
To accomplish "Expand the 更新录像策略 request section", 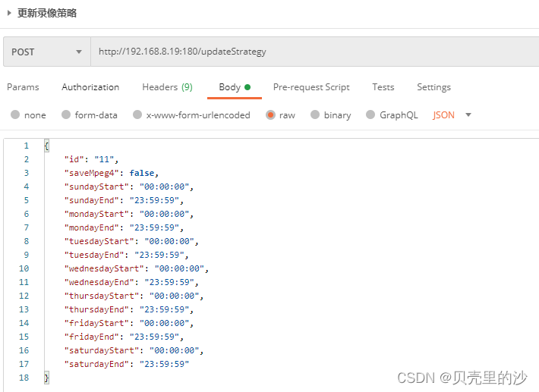I will click(x=9, y=13).
